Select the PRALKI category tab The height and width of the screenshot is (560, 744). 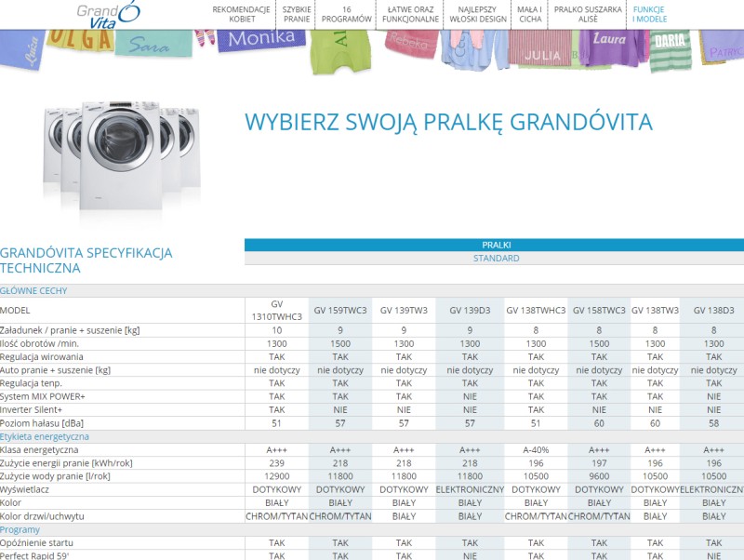click(497, 245)
